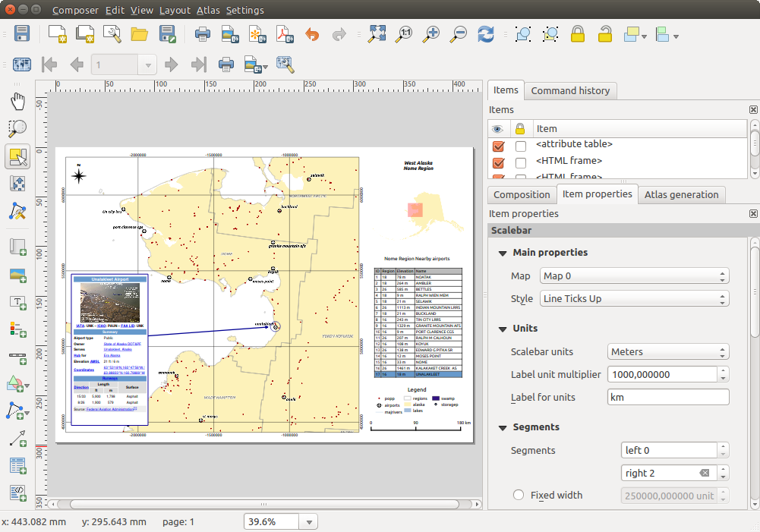Image resolution: width=760 pixels, height=532 pixels.
Task: Click the Undo icon in the toolbar
Action: coord(312,34)
